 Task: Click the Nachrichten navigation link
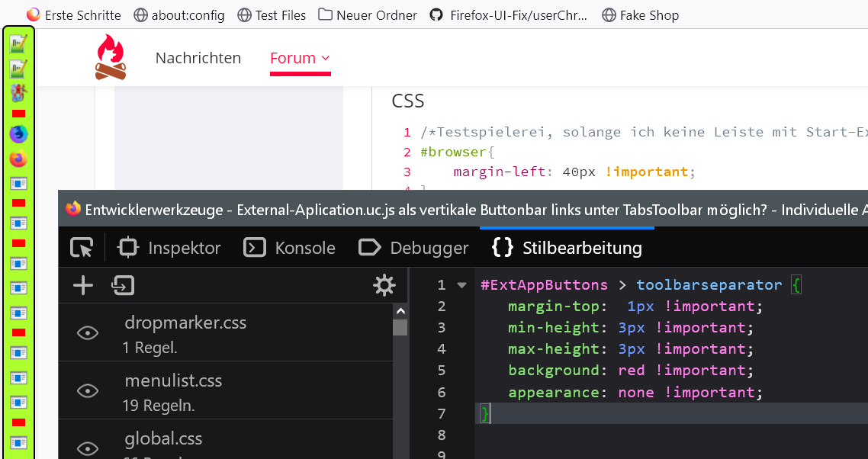pos(198,58)
